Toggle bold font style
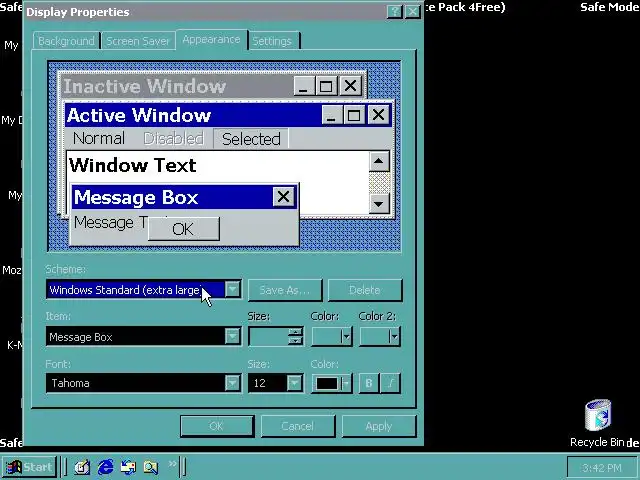Viewport: 640px width, 480px height. (x=369, y=383)
